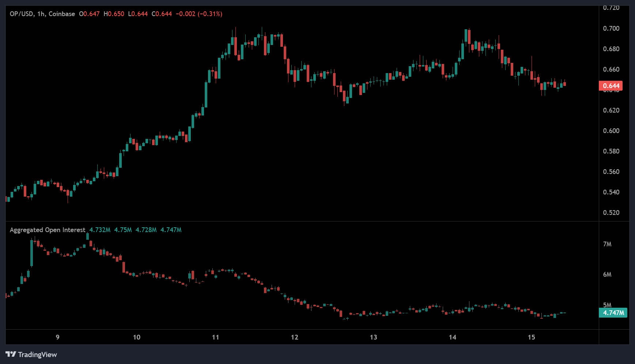This screenshot has width=635, height=364.
Task: Open the TradingView text link
Action: (37, 354)
